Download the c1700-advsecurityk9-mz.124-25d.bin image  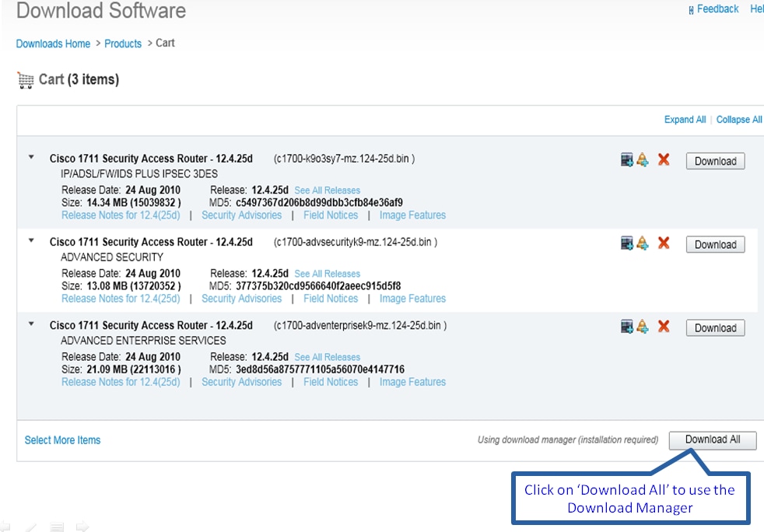[715, 244]
